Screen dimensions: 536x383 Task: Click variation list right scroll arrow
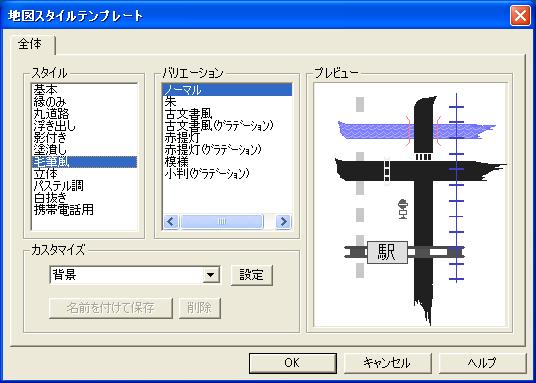point(283,222)
